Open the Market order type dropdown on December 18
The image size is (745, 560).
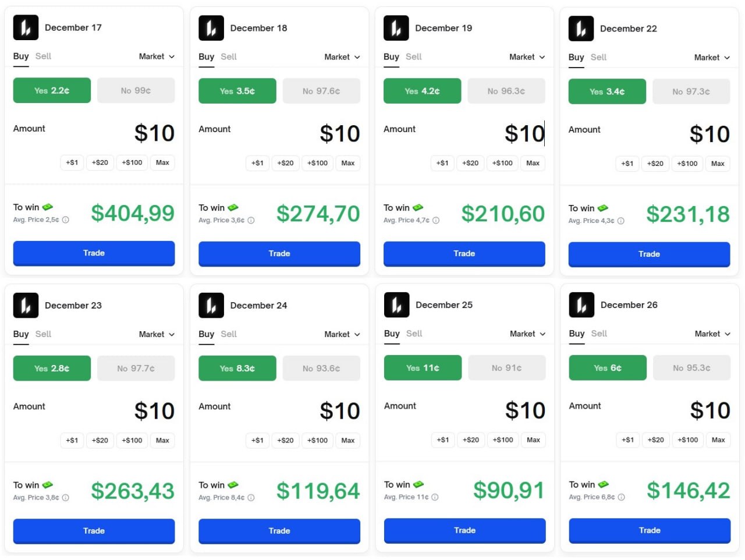click(342, 57)
